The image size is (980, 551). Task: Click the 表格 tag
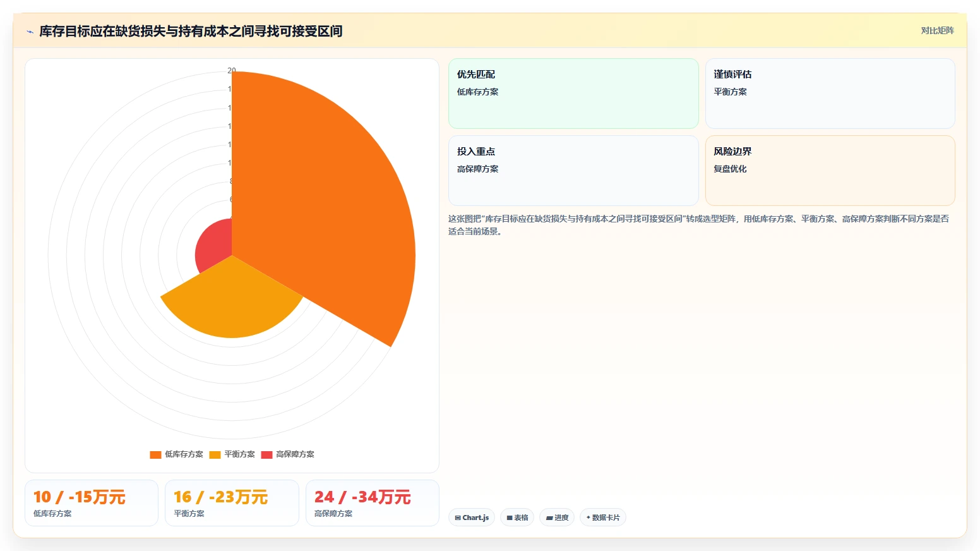[517, 518]
